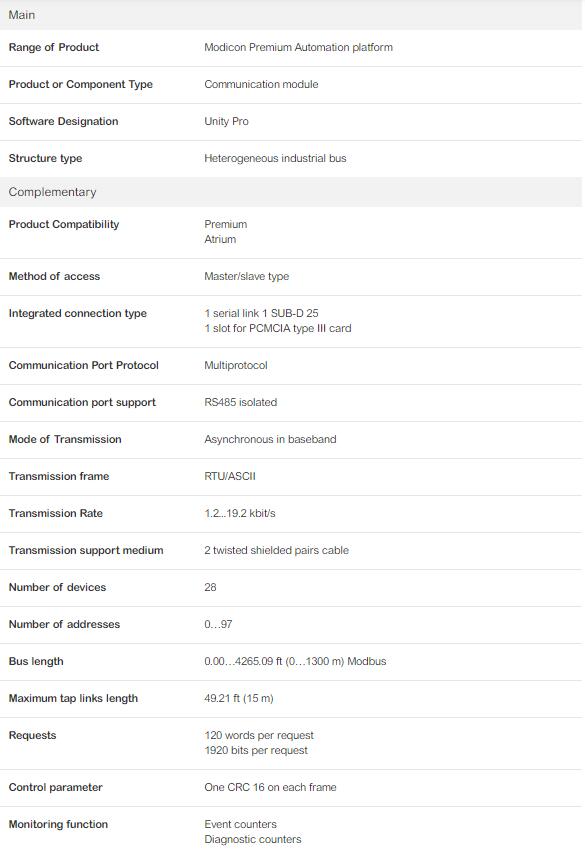The image size is (585, 857).
Task: Click the 1.2...19.2 kbit/s transmission rate
Action: pos(240,514)
